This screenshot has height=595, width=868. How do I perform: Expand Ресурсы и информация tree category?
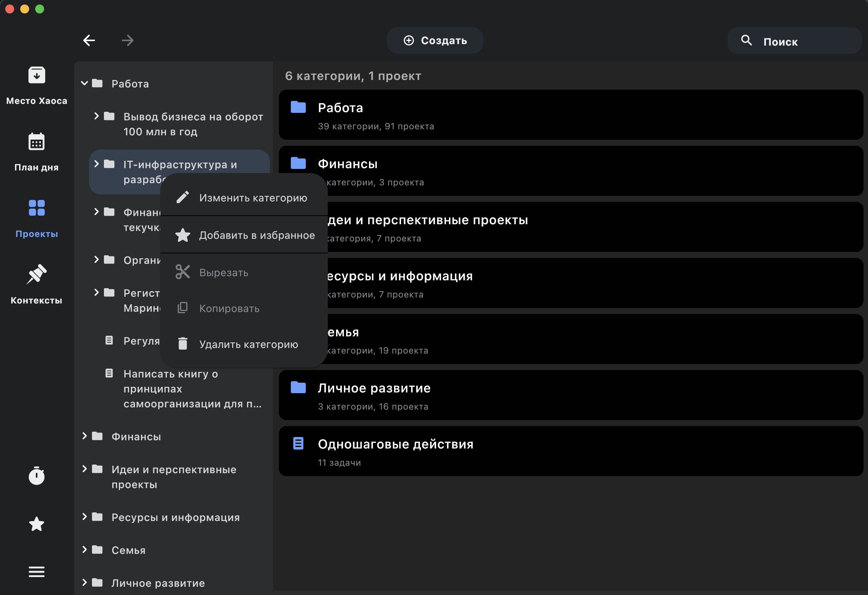point(84,517)
